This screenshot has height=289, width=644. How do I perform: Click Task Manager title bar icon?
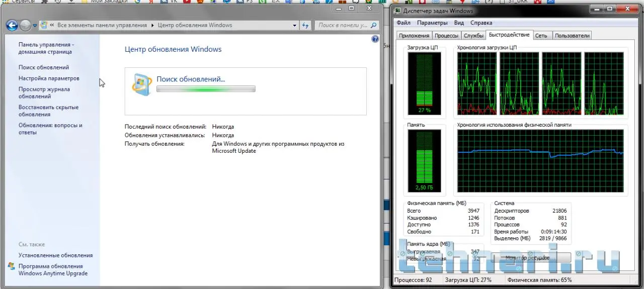coord(398,11)
